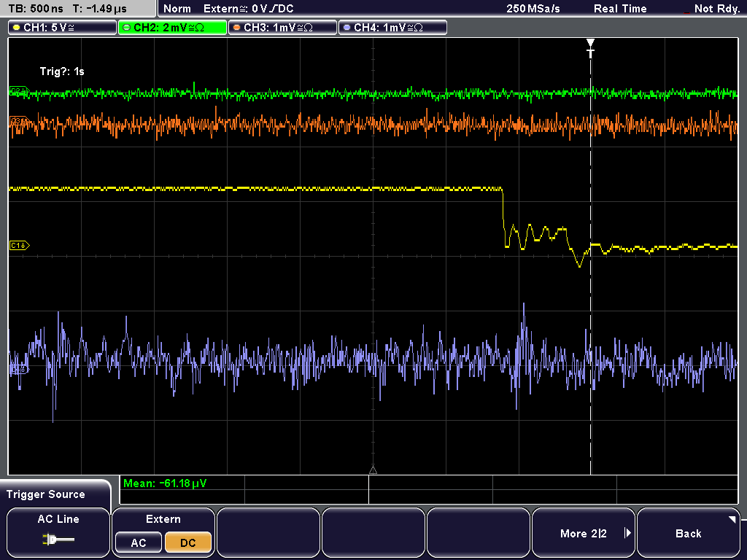Click the C4 ground level marker
Screen dimensions: 747x560
[20, 369]
